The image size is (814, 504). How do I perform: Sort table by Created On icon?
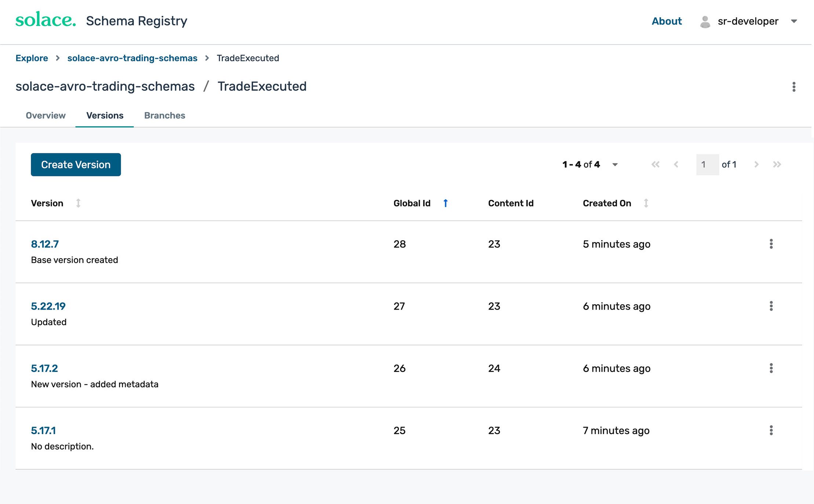point(646,203)
